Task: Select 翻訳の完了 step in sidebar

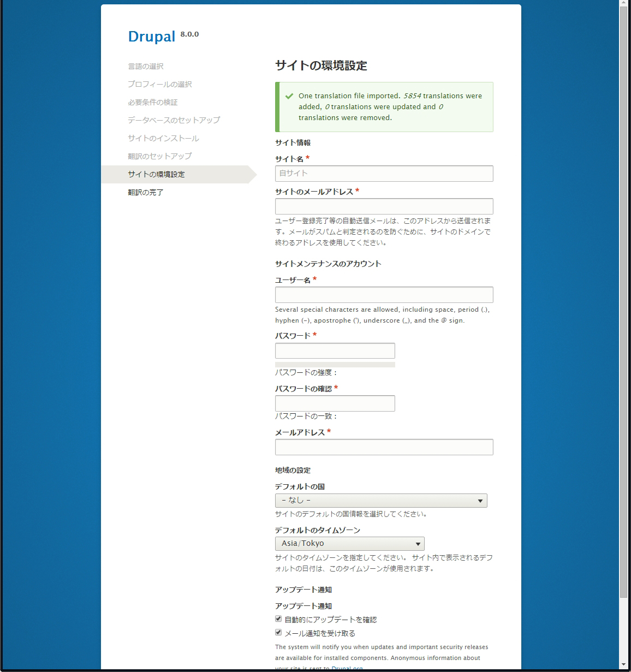Action: click(146, 193)
